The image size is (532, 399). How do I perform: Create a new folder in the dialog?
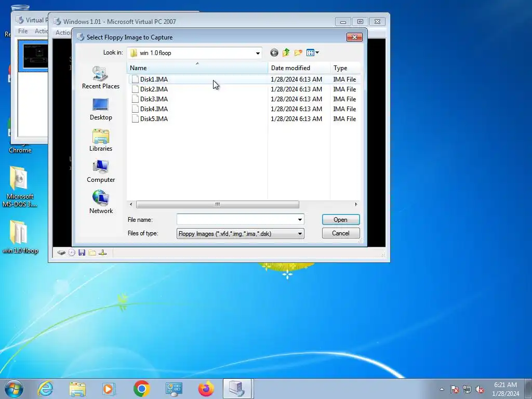pyautogui.click(x=298, y=52)
